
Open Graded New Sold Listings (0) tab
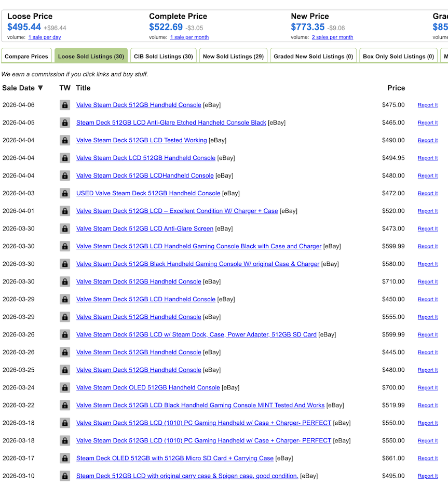pyautogui.click(x=313, y=56)
